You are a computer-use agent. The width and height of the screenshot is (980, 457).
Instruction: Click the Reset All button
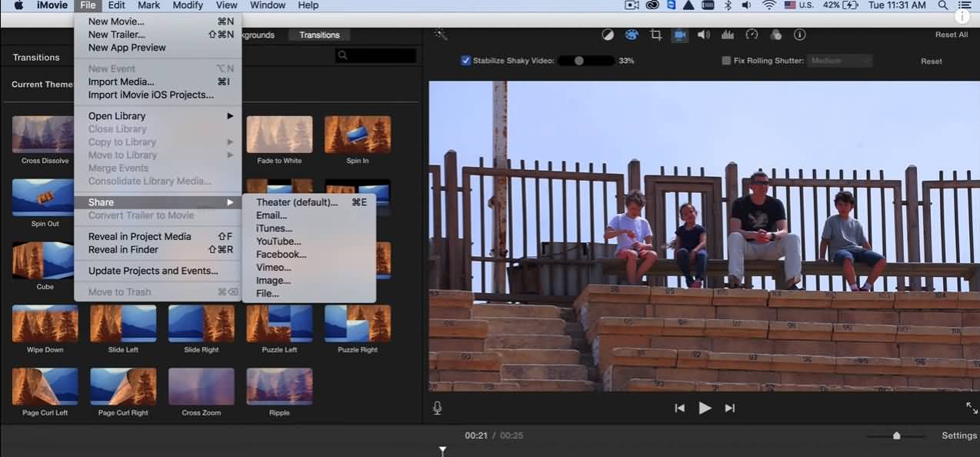coord(952,35)
